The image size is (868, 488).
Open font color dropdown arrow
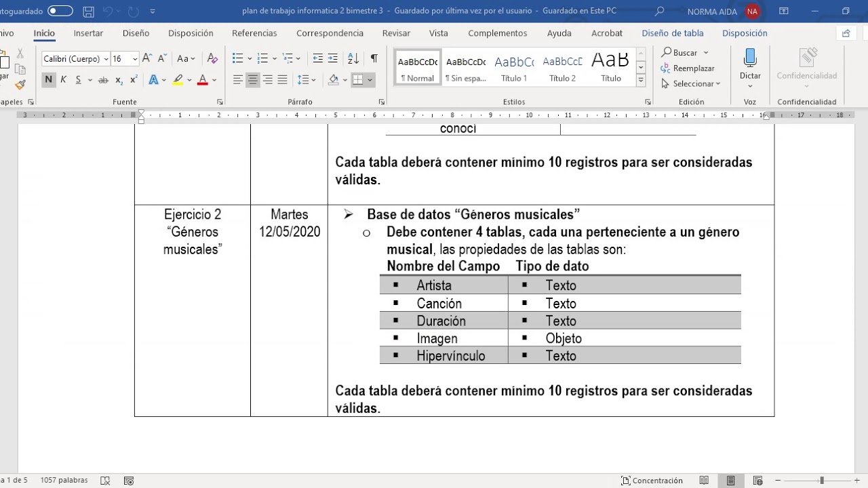(x=214, y=80)
